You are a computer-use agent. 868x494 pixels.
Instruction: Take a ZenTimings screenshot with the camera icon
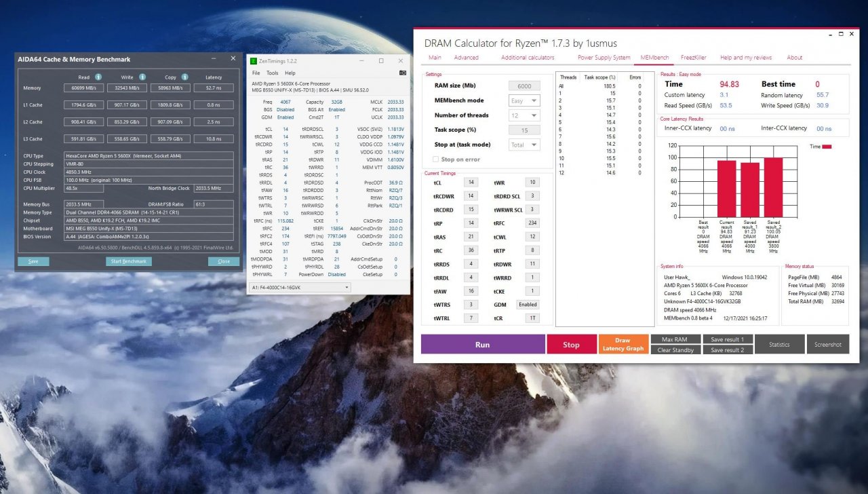click(402, 73)
